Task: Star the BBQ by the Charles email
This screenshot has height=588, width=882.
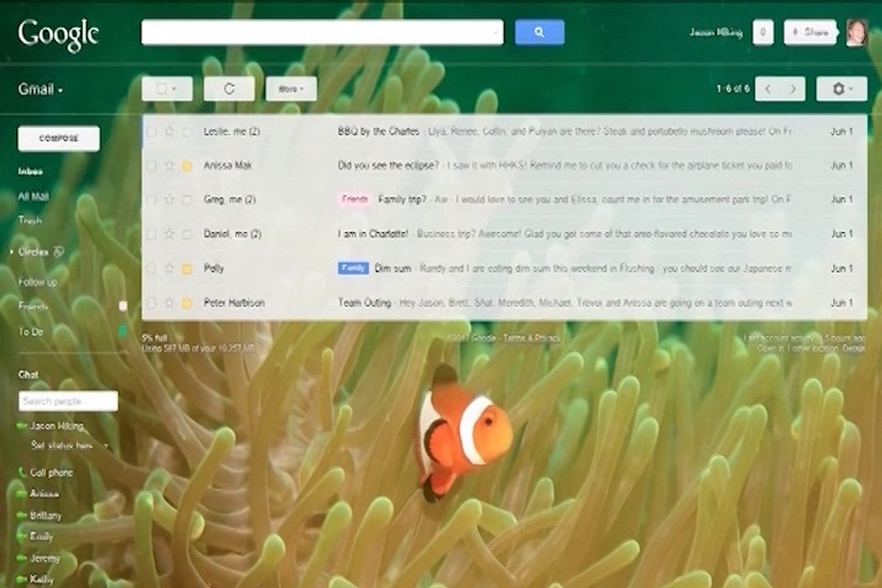Action: (169, 131)
